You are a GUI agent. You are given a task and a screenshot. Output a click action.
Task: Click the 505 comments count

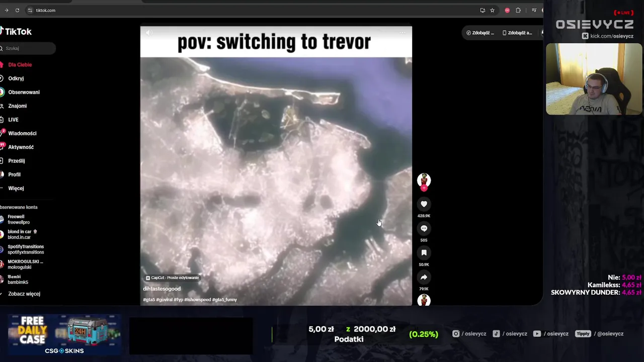[424, 240]
